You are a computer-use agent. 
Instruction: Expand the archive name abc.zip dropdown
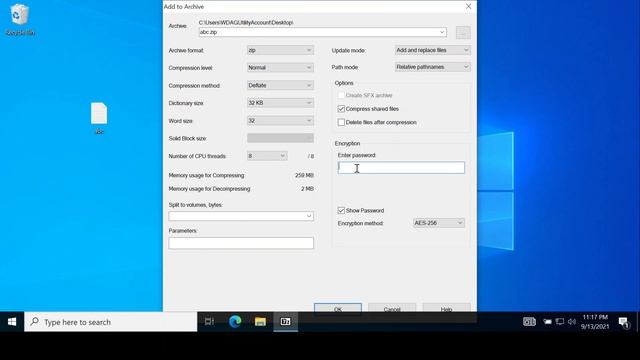coord(442,32)
